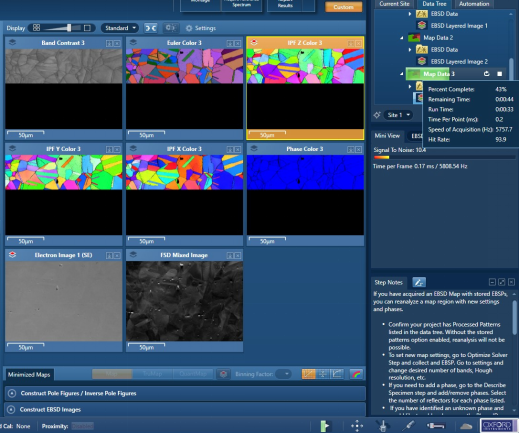The image size is (520, 433).
Task: Switch to the Current Site tab
Action: pyautogui.click(x=394, y=4)
